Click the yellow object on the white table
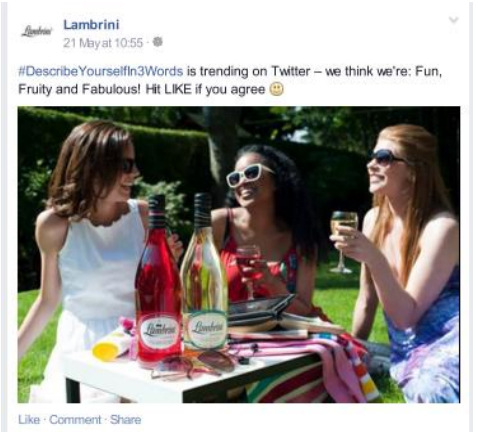Screen dimensions: 478x432 (x=105, y=351)
